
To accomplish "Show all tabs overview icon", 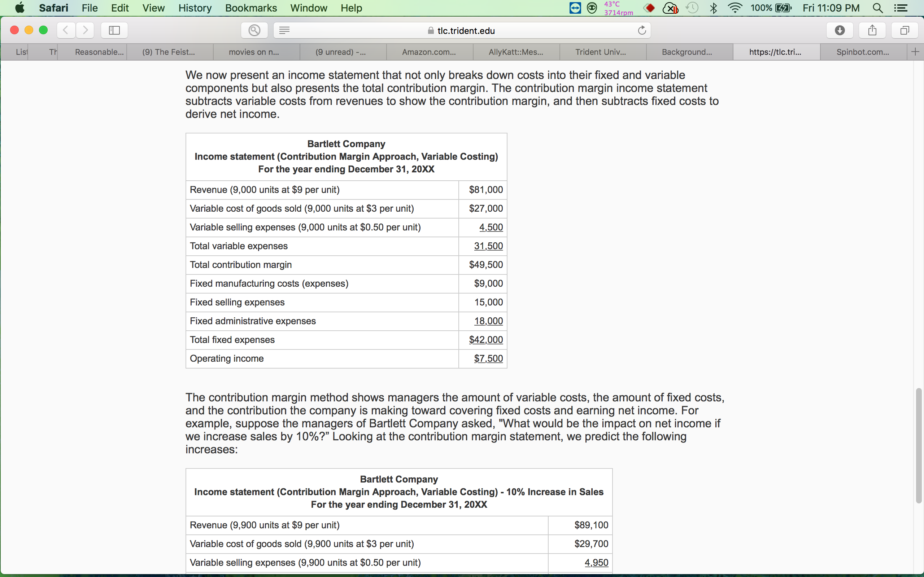I will (x=905, y=30).
